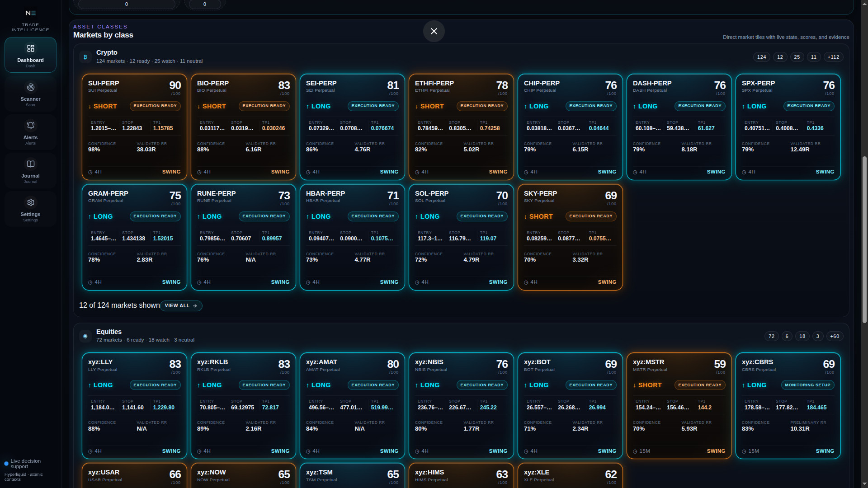Open the BIO-PERP market tile
The height and width of the screenshot is (488, 868).
tap(243, 127)
